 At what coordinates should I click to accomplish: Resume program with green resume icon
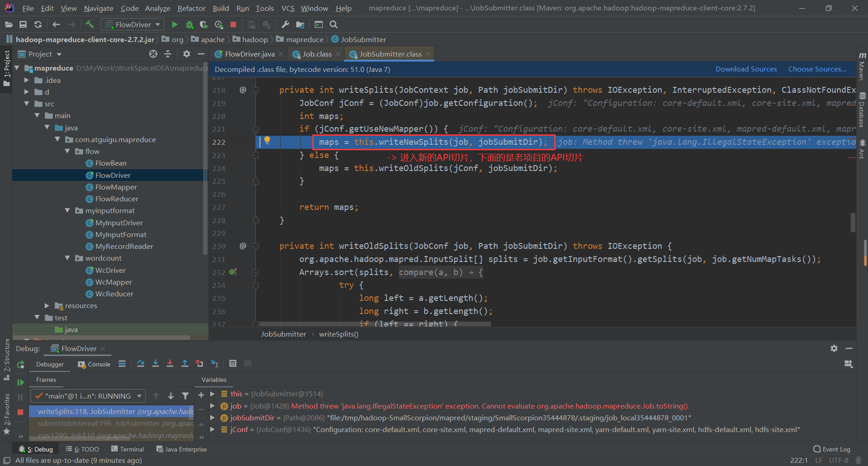[20, 382]
